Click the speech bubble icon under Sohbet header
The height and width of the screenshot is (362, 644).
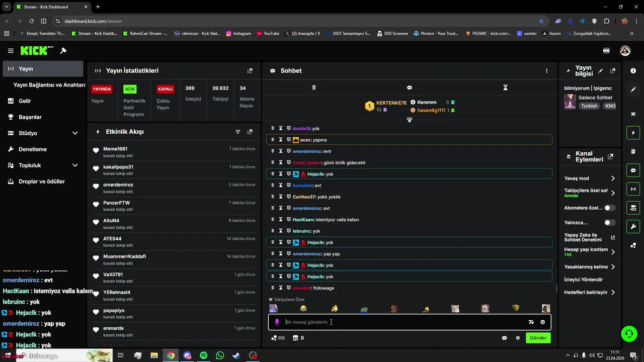click(410, 87)
